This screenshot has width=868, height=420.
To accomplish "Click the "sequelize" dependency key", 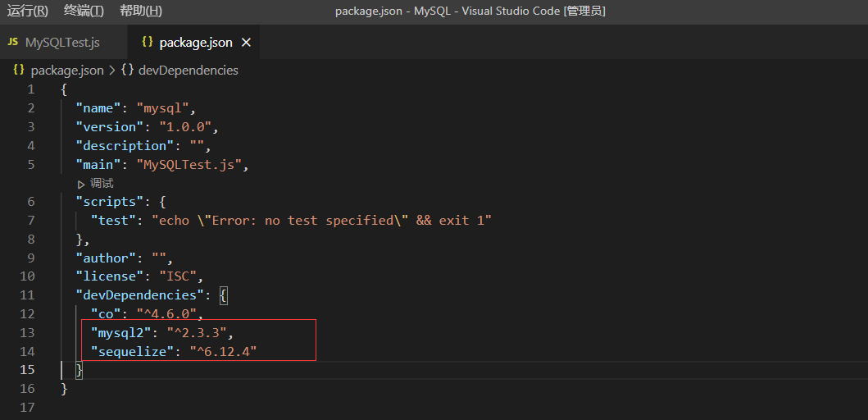I will click(x=132, y=351).
